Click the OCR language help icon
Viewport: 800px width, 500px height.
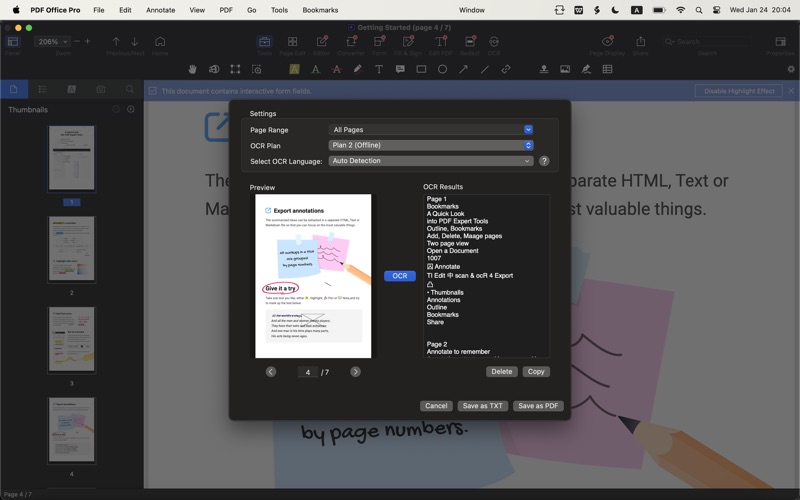point(544,161)
